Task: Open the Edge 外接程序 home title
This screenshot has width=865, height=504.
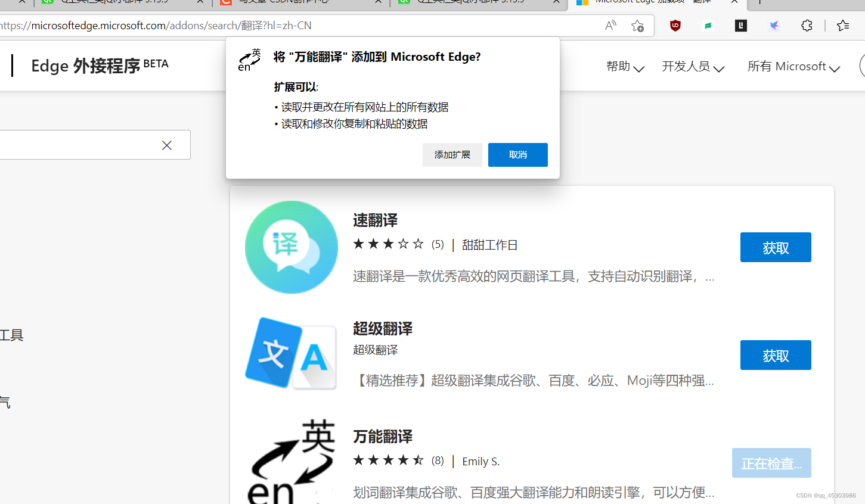Action: tap(100, 66)
